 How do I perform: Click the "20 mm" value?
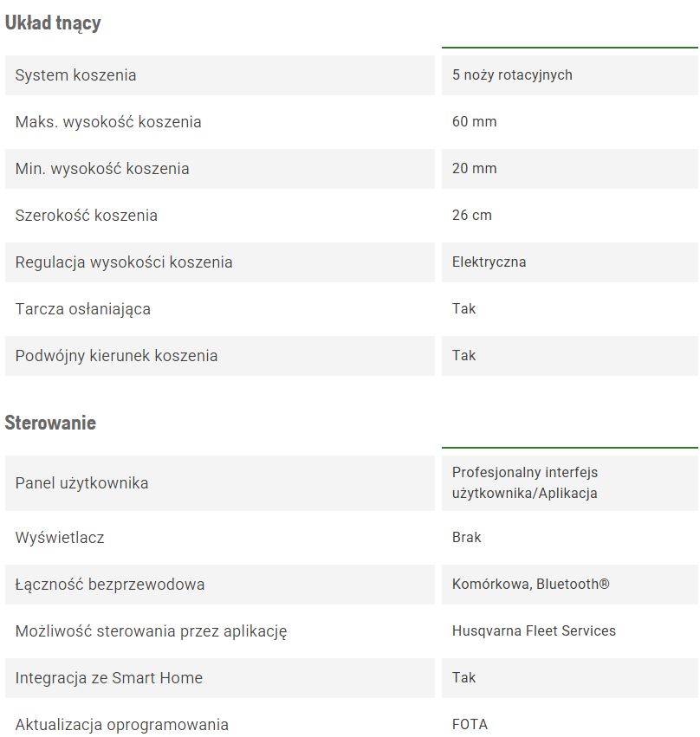click(475, 169)
